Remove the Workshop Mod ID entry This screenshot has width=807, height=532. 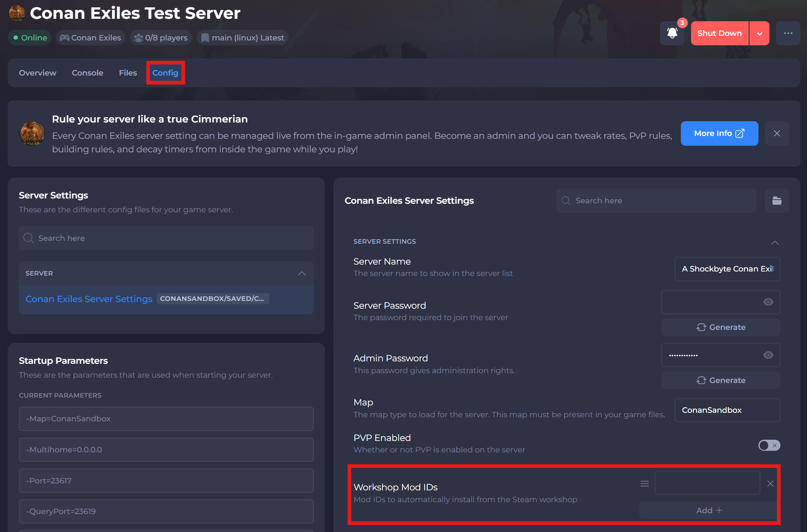click(x=770, y=483)
